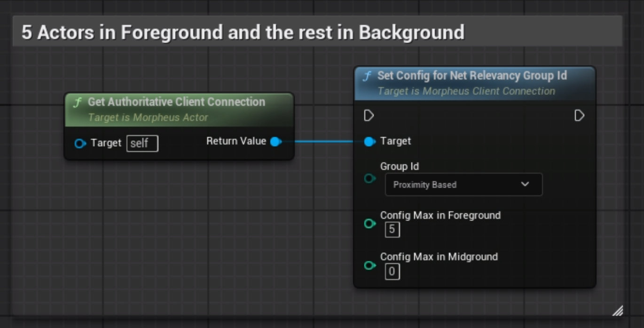Click the Config Max in Midground value field
The width and height of the screenshot is (644, 328).
pyautogui.click(x=392, y=272)
